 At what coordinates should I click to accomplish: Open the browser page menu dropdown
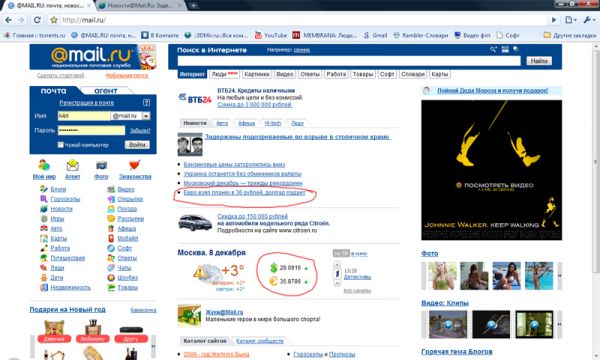click(571, 20)
